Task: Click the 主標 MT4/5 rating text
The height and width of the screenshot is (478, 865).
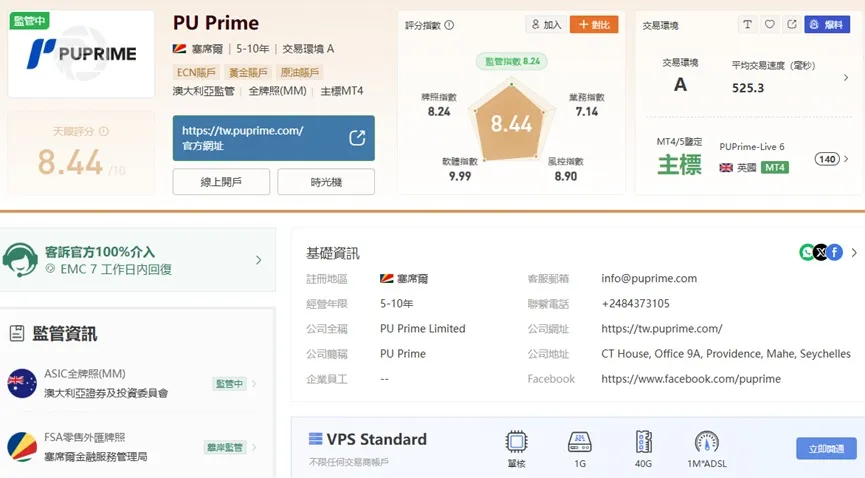Action: 679,164
